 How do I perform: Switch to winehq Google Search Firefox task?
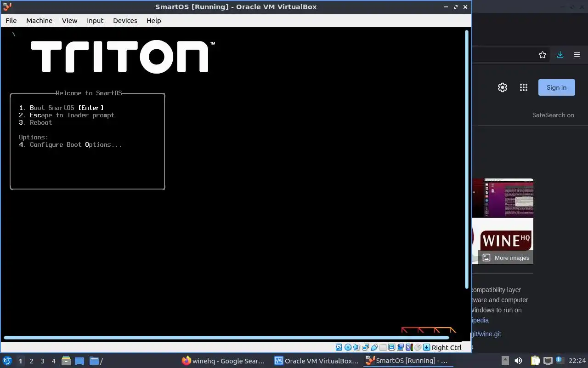[223, 361]
